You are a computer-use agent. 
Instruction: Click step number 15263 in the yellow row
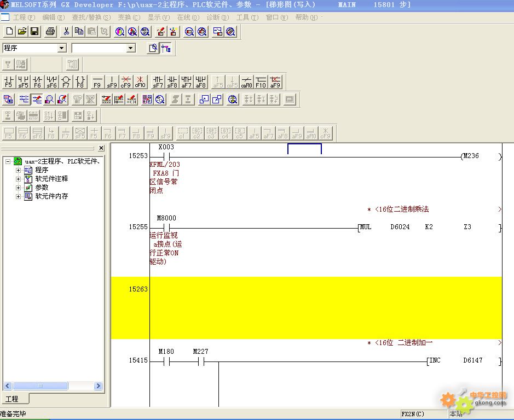(x=138, y=289)
